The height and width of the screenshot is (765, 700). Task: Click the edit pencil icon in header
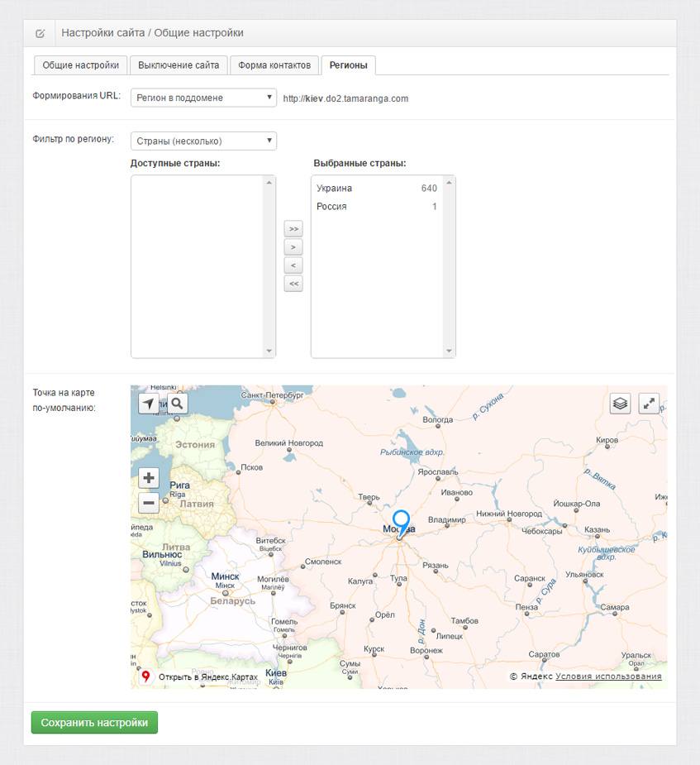point(40,34)
